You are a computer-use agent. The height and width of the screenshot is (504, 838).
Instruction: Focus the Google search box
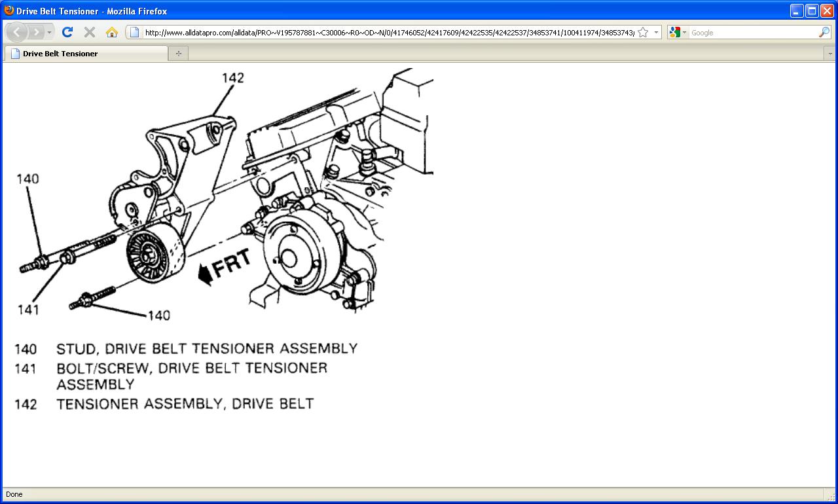pos(753,32)
